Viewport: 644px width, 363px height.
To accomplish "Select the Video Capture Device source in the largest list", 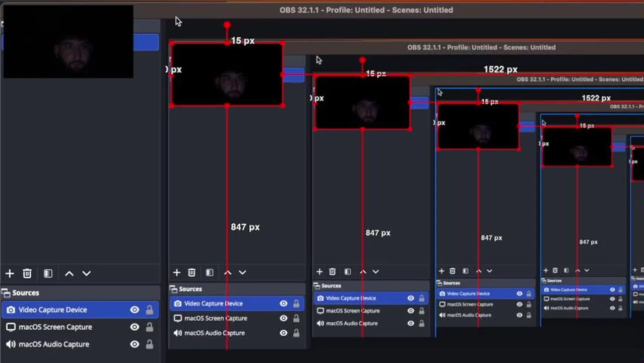I will [80, 310].
